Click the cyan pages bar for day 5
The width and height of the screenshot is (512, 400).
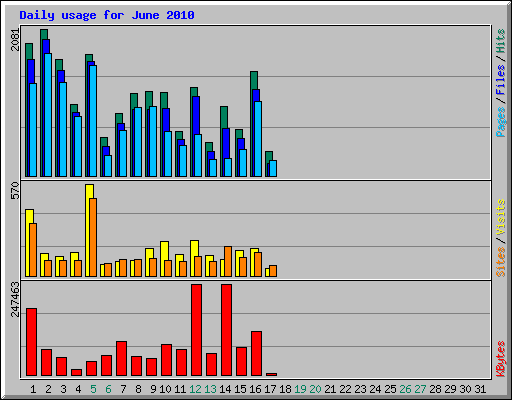[93, 121]
